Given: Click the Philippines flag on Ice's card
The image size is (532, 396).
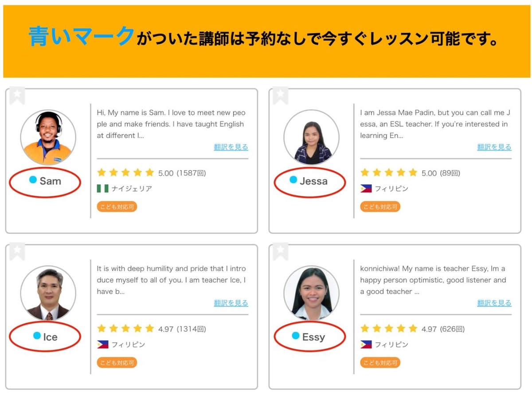Looking at the screenshot, I should 102,343.
